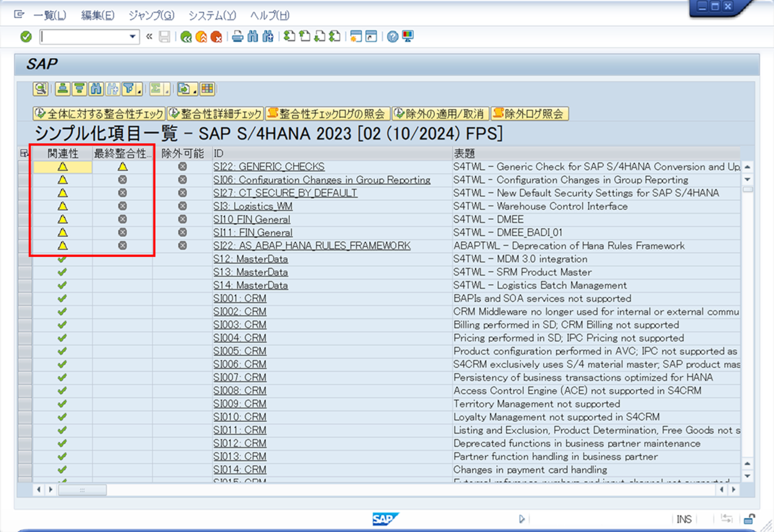Click the blue Help question mark icon
774x532 pixels.
[x=392, y=36]
